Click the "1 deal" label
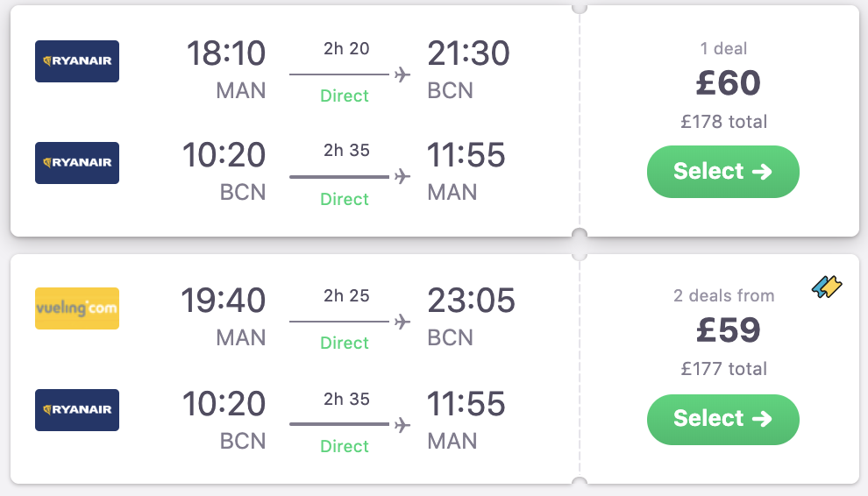Screen dimensions: 868x496 723,48
